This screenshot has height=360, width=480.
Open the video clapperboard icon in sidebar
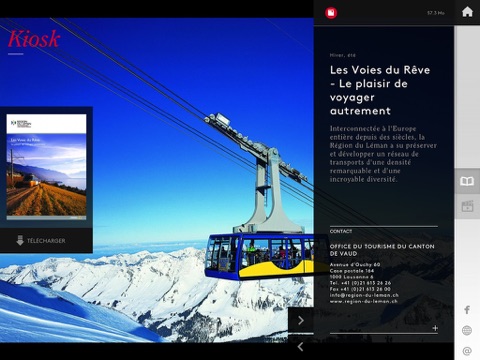[467, 206]
